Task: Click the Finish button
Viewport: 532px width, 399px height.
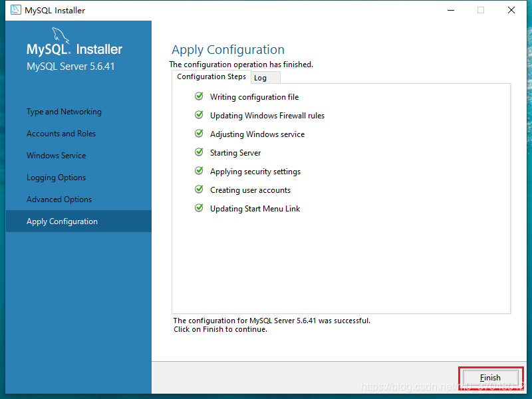Action: pyautogui.click(x=490, y=378)
